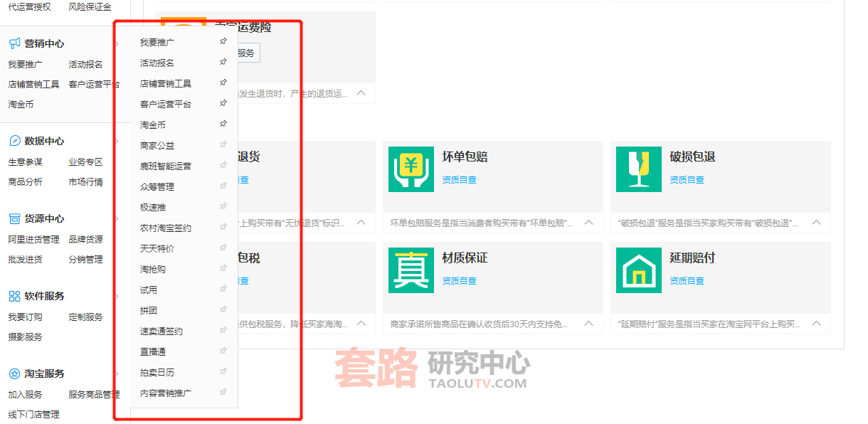
Task: Click pin icon beside 农村淘宝签约
Action: [x=223, y=228]
